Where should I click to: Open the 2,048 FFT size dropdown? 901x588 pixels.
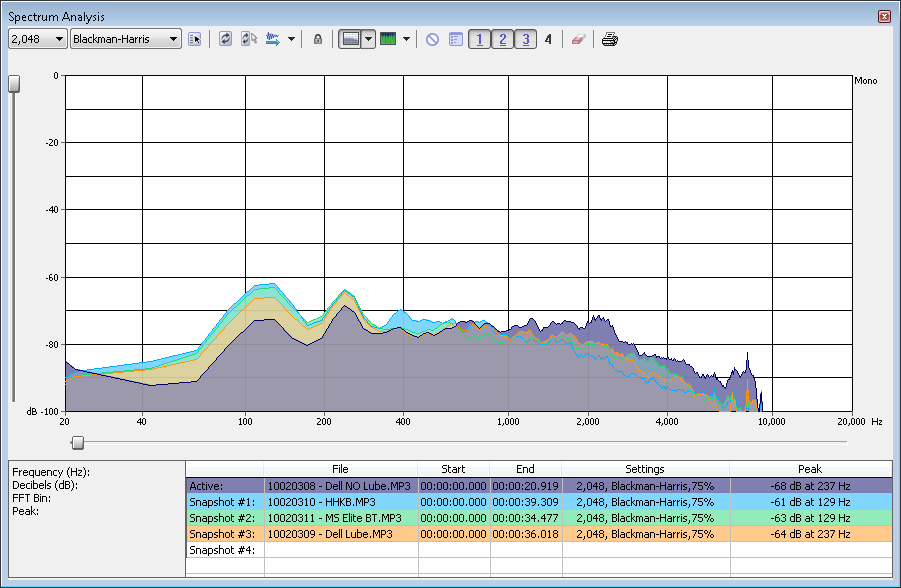coord(38,39)
